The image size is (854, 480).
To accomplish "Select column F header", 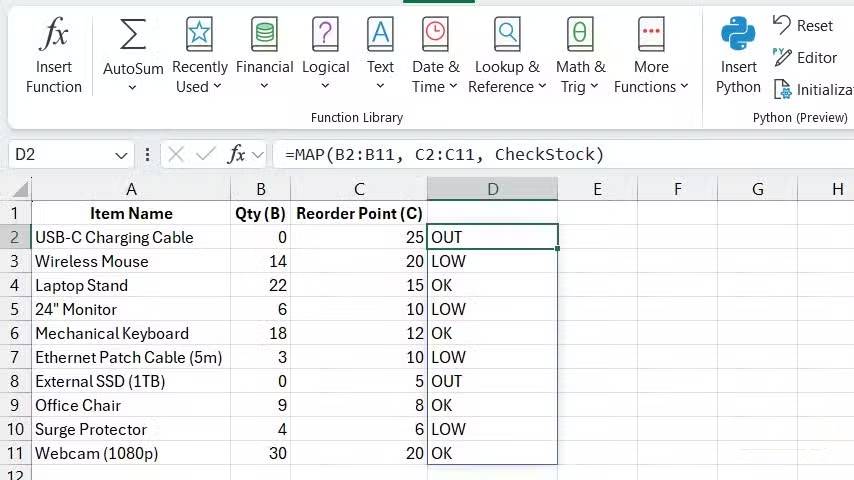I will (x=678, y=189).
